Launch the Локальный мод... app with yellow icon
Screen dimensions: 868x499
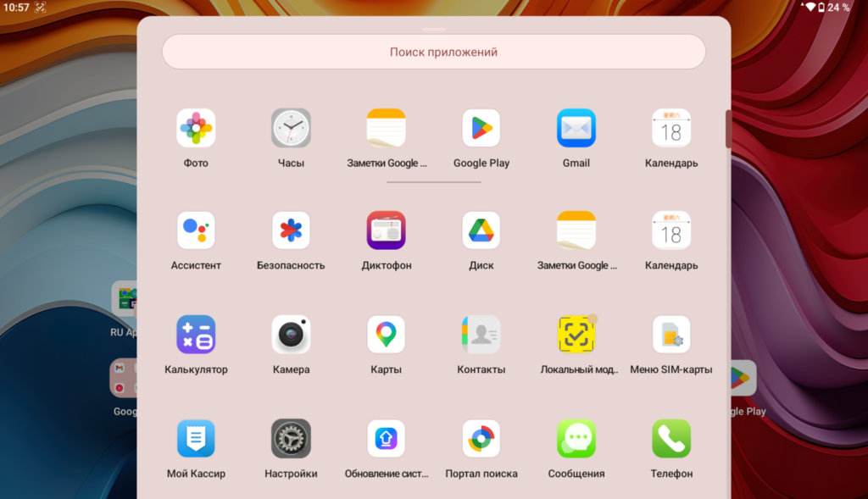[x=576, y=335]
